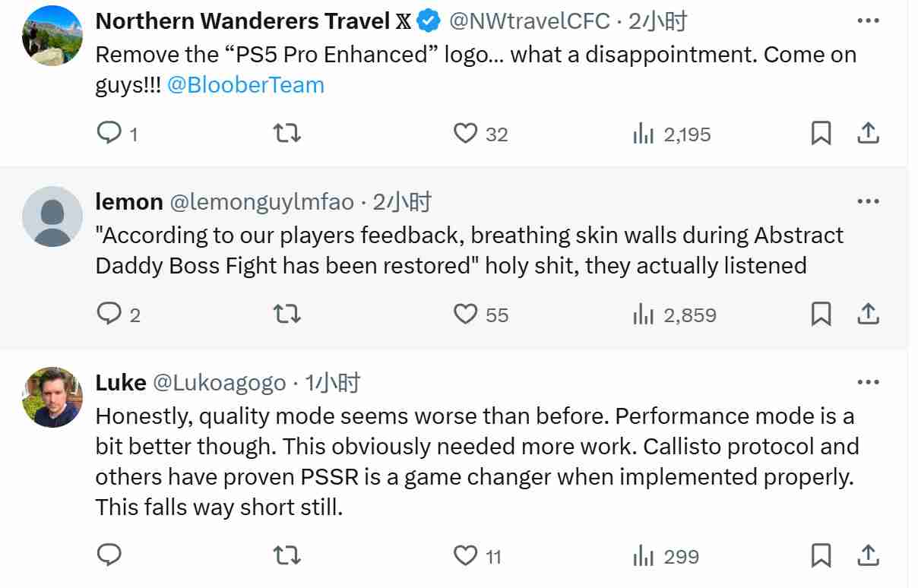
Task: Bookmark Luke's tweet
Action: [x=821, y=556]
